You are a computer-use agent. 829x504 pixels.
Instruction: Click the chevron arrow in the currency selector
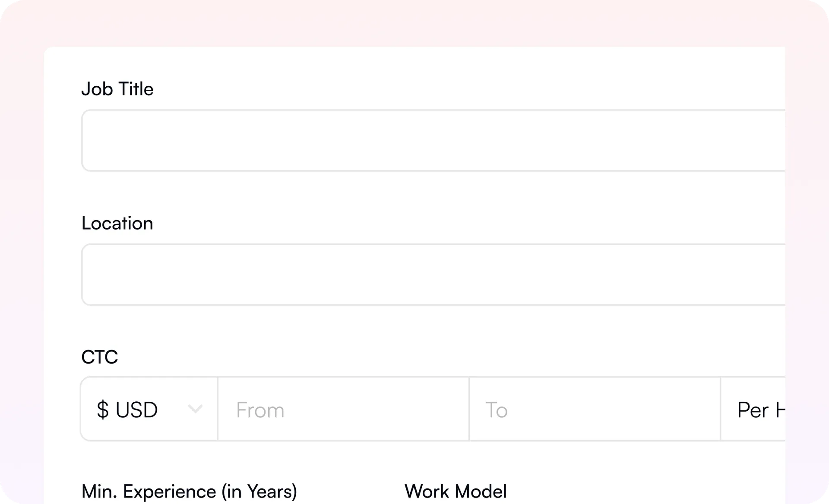point(195,409)
